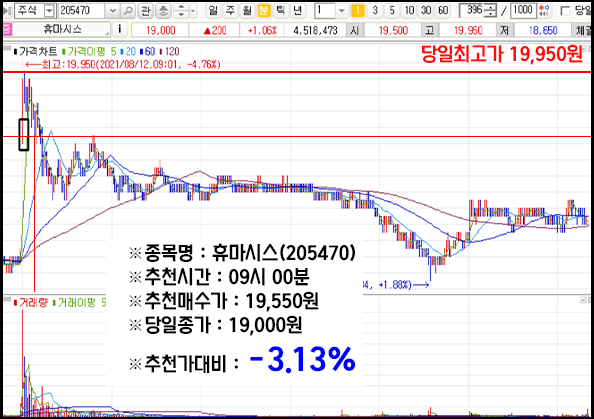Choose the 1-minute interval button
Viewport: 594px width, 419px height.
357,10
